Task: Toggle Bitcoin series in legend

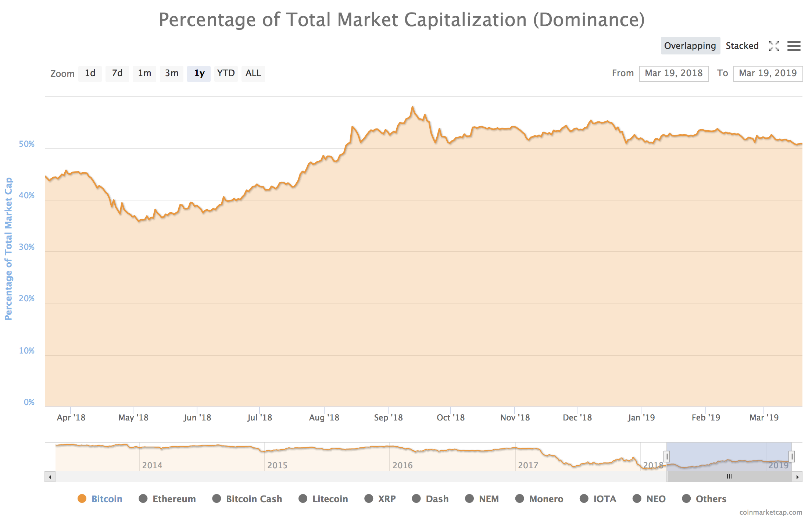Action: coord(100,499)
